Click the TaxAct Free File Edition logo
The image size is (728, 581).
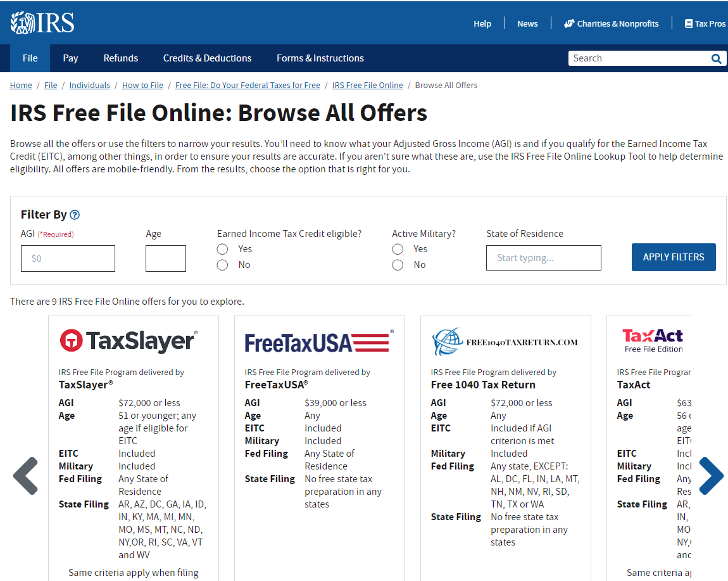[653, 340]
